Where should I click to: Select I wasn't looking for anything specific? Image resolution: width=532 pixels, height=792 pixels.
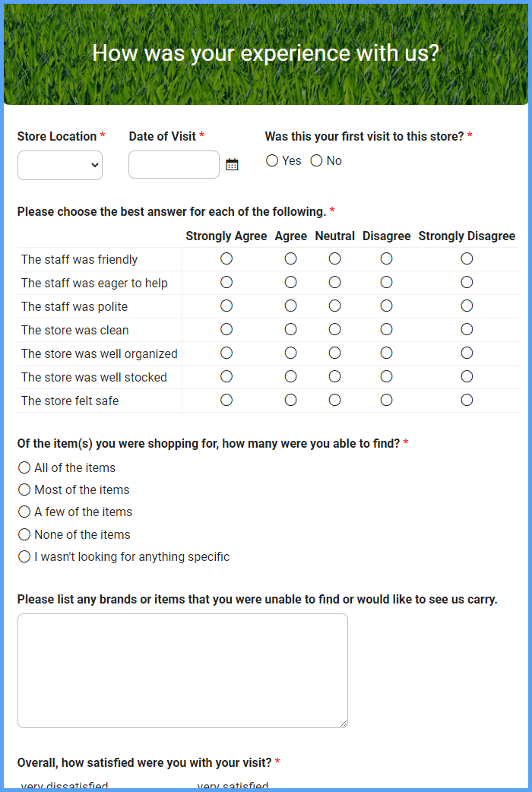point(24,557)
